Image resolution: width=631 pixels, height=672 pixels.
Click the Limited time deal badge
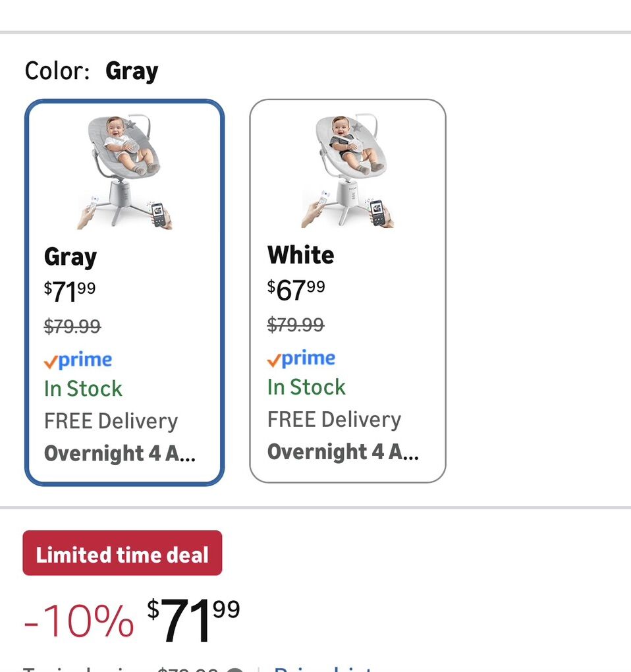123,553
